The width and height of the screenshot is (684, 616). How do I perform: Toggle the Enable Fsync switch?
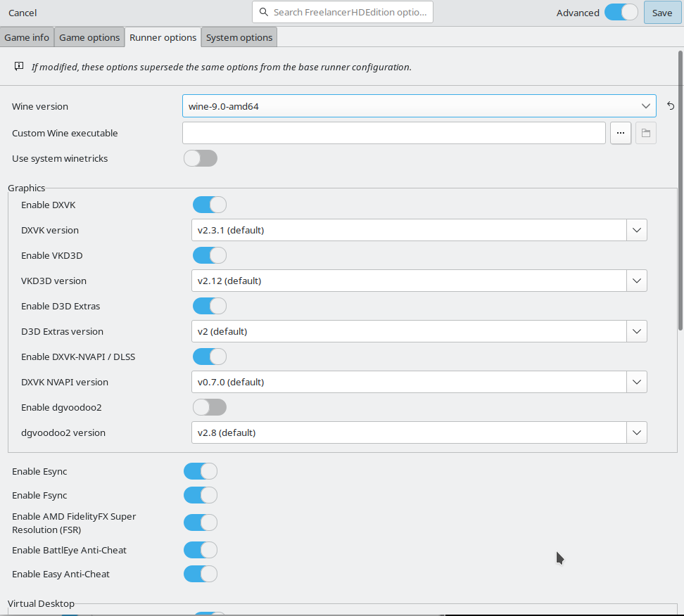click(x=201, y=495)
